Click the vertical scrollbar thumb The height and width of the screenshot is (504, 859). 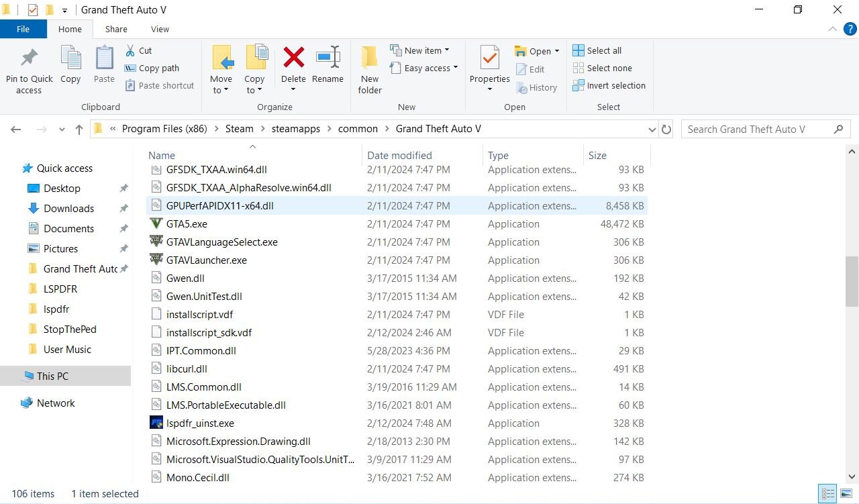852,281
